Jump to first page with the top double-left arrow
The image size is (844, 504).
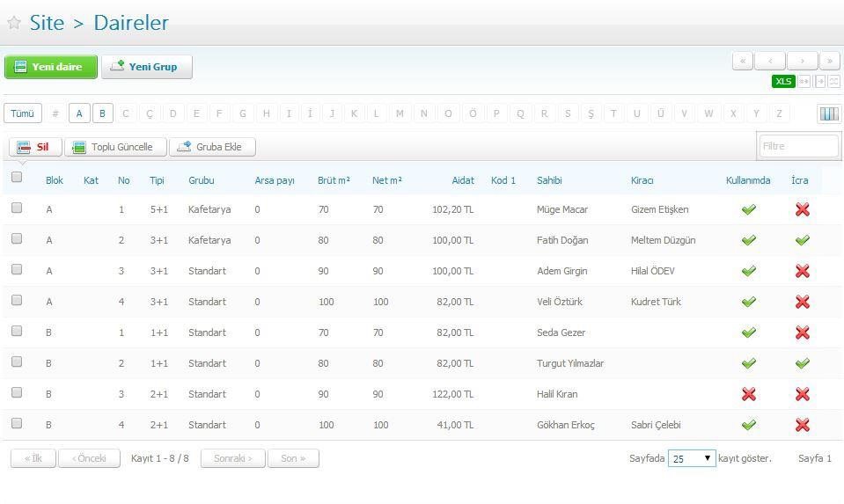click(743, 61)
